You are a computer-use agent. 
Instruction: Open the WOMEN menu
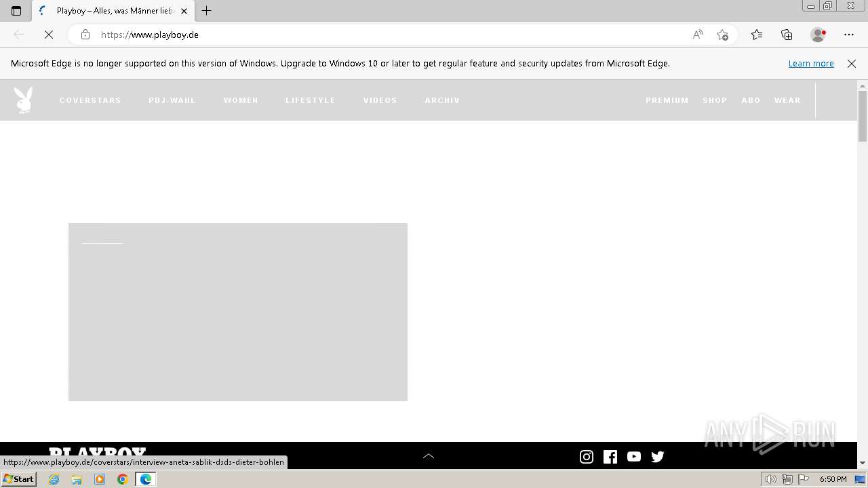(241, 100)
